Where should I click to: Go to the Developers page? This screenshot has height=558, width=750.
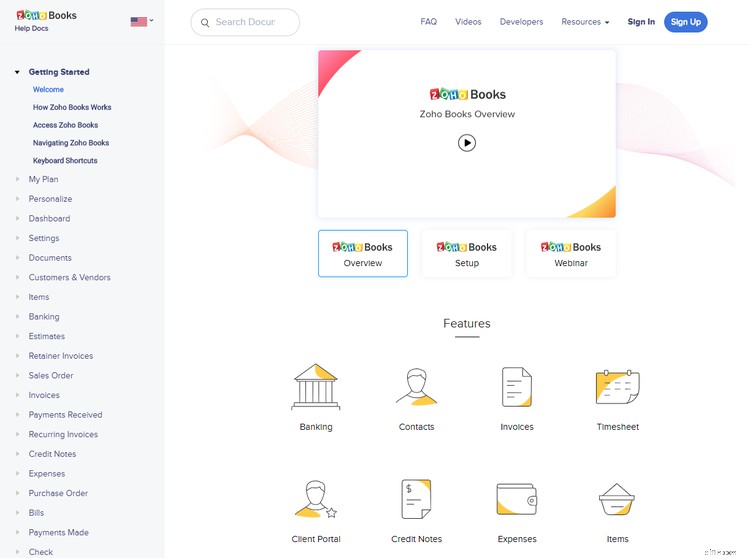[x=521, y=22]
